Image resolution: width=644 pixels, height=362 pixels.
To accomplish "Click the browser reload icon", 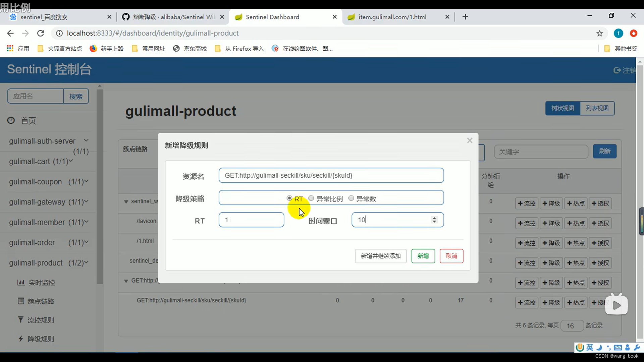I will (x=41, y=33).
